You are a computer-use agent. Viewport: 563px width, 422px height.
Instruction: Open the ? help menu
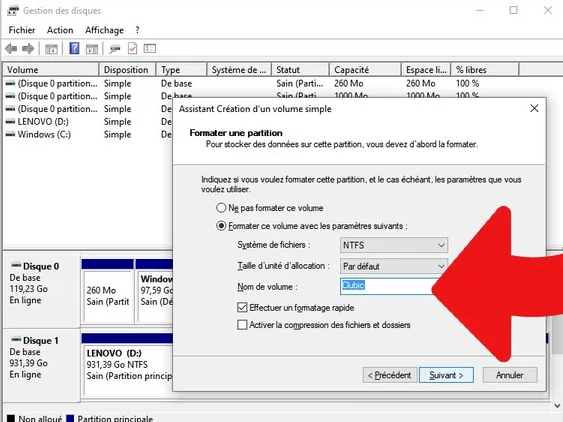137,30
